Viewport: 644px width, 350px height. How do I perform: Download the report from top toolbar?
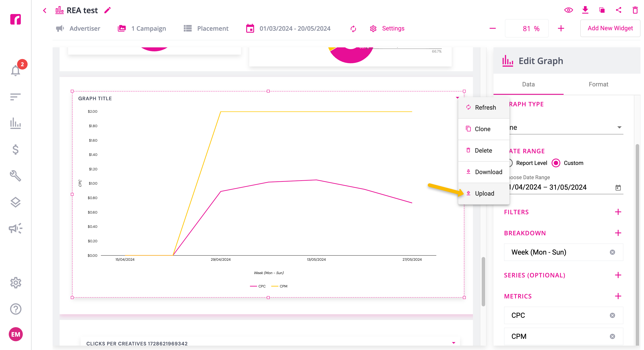(x=585, y=10)
